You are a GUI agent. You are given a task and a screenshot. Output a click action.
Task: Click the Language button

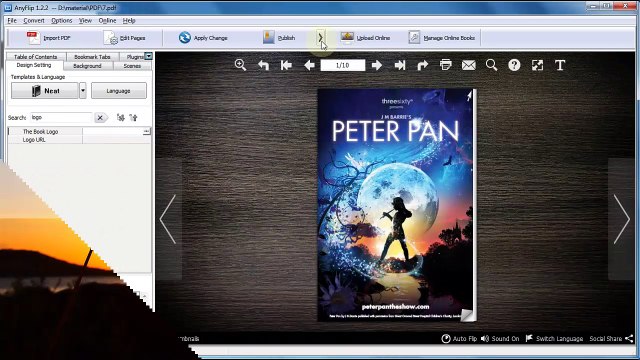coord(119,91)
